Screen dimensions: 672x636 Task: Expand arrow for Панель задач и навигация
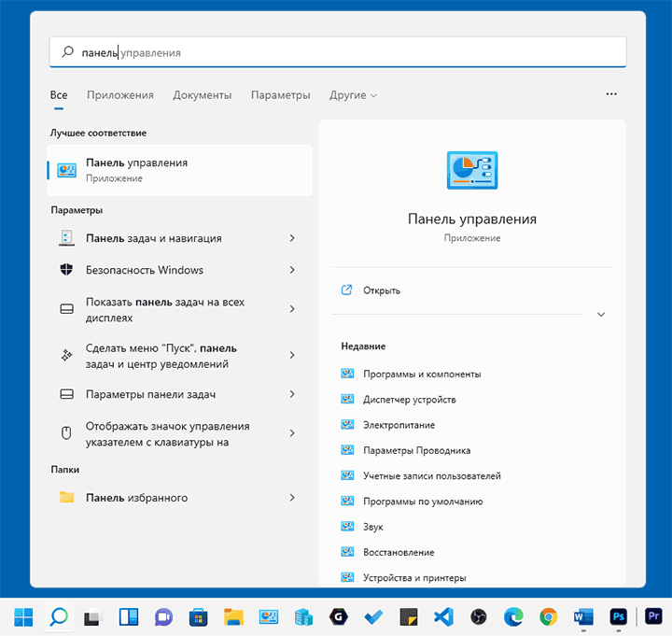tap(292, 238)
